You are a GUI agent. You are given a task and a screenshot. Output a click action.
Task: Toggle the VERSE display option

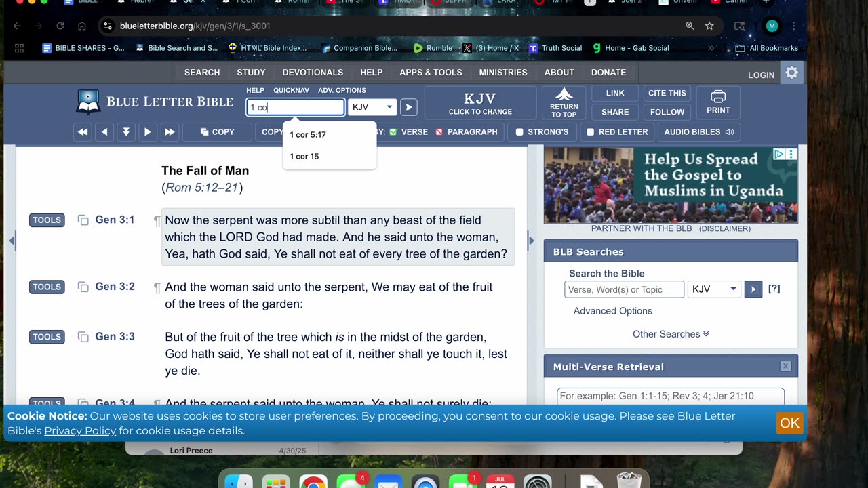[408, 132]
